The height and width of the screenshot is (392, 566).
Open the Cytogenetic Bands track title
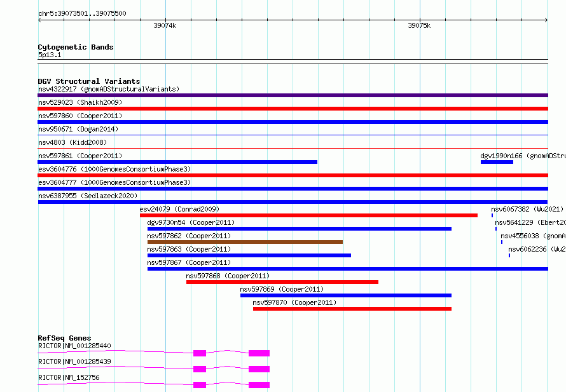point(76,47)
